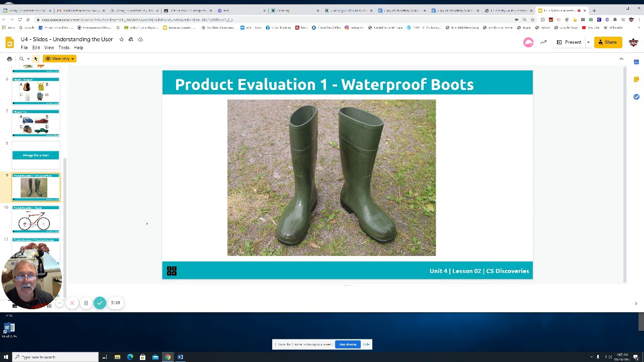Click the yellow Share button
This screenshot has height=362, width=644.
click(608, 42)
